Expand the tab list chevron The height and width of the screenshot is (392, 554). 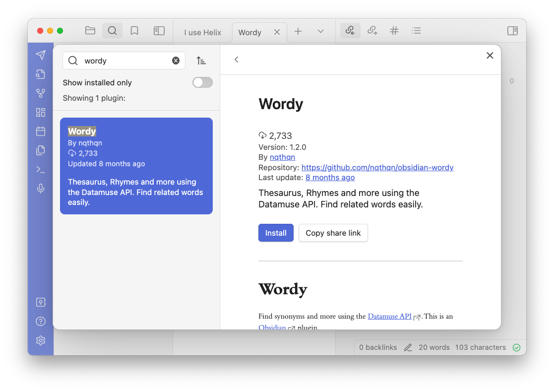pyautogui.click(x=320, y=31)
